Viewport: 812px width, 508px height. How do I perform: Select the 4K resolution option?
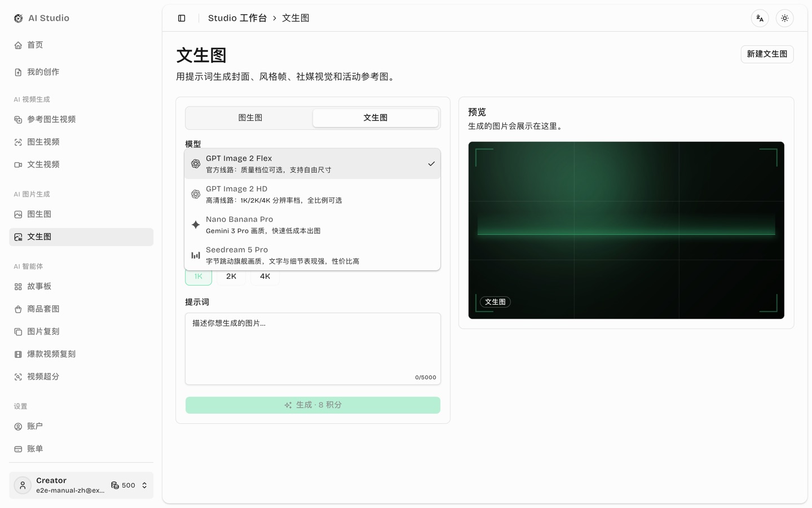point(265,277)
